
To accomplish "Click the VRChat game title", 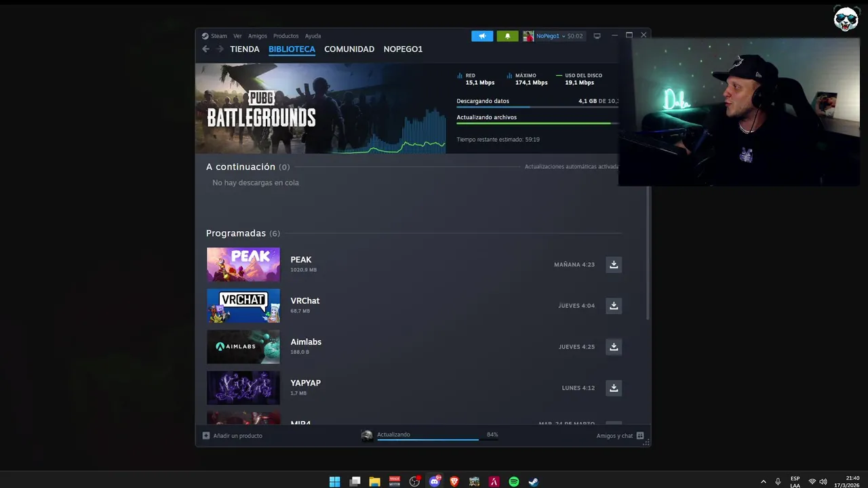I will (305, 301).
